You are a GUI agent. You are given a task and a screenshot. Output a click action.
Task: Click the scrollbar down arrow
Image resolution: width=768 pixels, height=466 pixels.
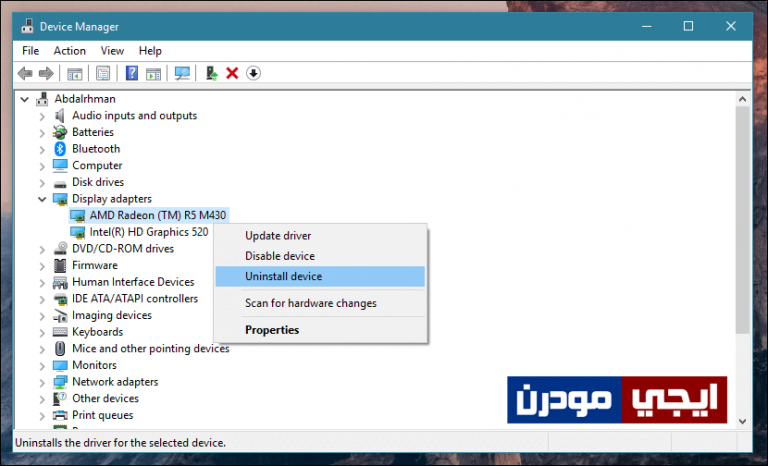tap(743, 421)
